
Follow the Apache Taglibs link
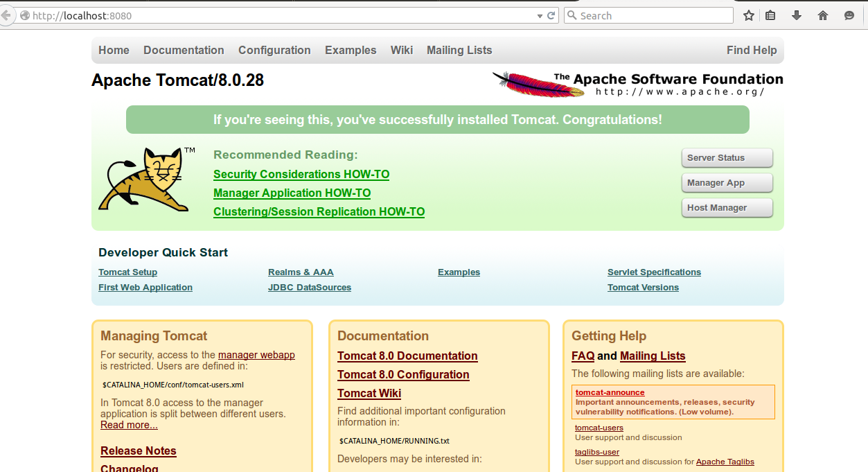click(x=725, y=462)
